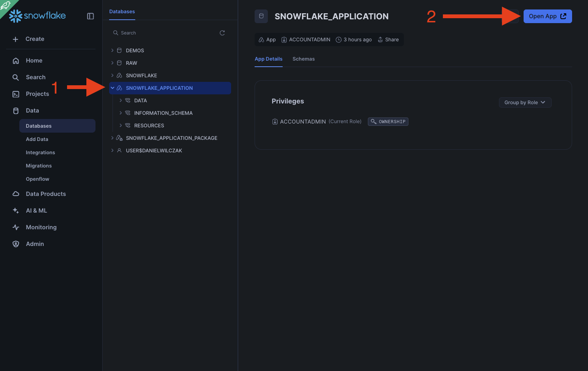Image resolution: width=588 pixels, height=371 pixels.
Task: Expand the RESOURCES schema
Action: click(121, 125)
